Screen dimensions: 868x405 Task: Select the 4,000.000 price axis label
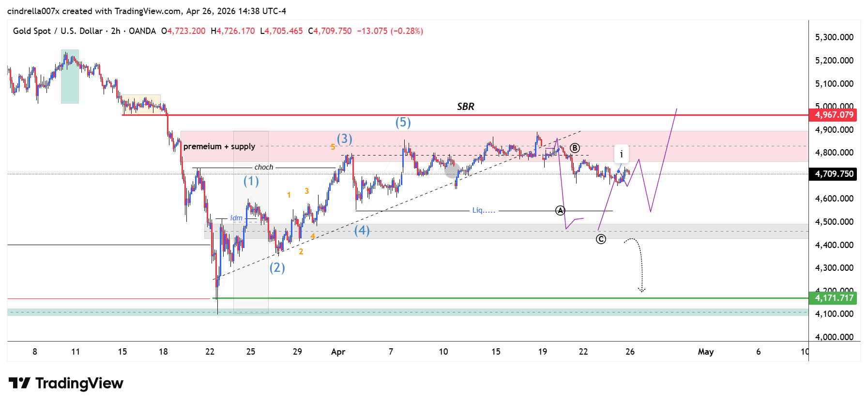pos(834,337)
